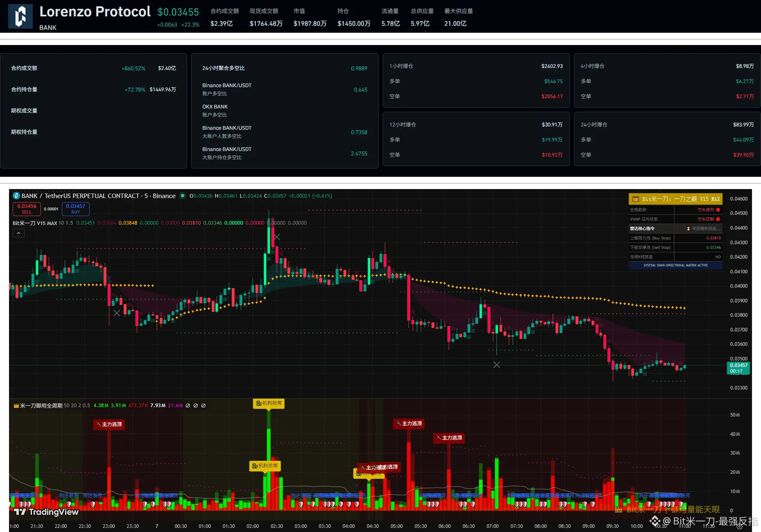
Task: Click the 期权成交量 row label
Action: (24, 111)
